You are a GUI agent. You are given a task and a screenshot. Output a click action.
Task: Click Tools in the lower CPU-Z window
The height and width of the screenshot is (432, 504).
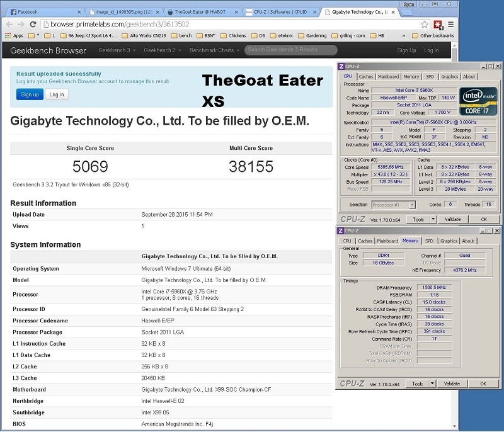click(417, 384)
